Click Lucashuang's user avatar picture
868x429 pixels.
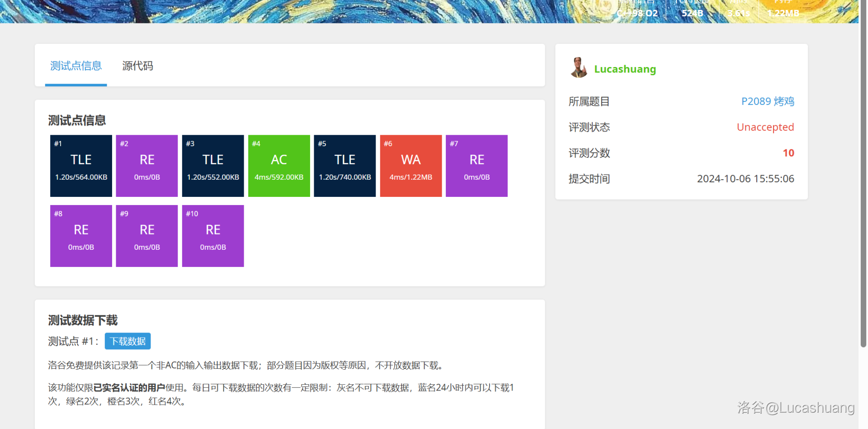(x=578, y=68)
